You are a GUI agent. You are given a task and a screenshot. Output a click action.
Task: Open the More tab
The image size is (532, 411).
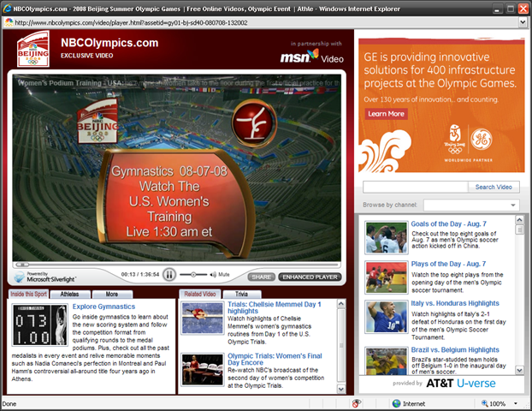(x=112, y=295)
